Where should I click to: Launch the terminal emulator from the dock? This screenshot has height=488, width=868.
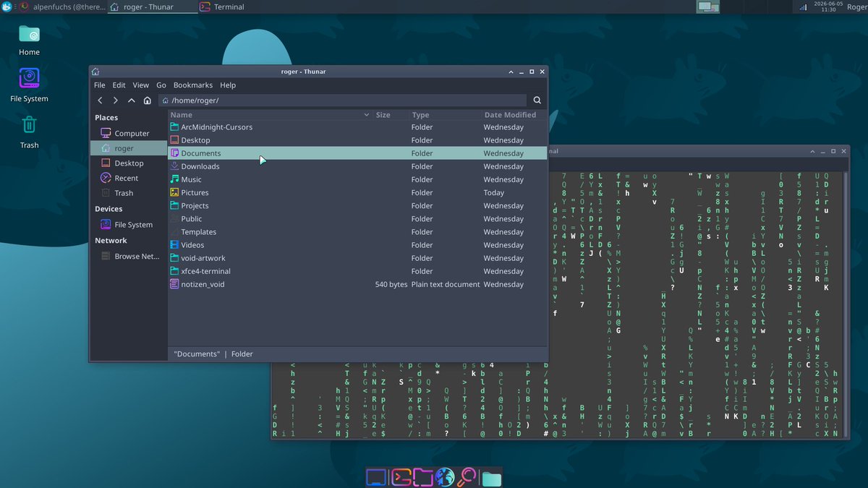pos(401,477)
